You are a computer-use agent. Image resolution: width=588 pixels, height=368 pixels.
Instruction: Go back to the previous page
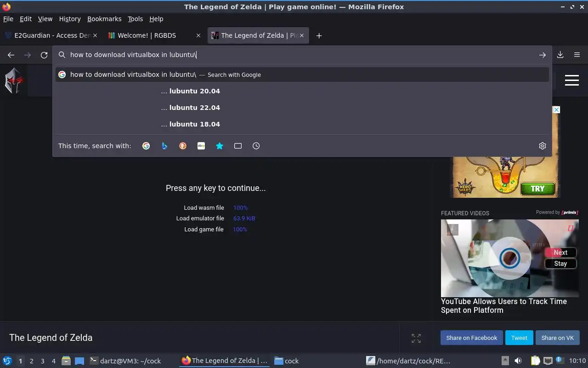click(11, 55)
